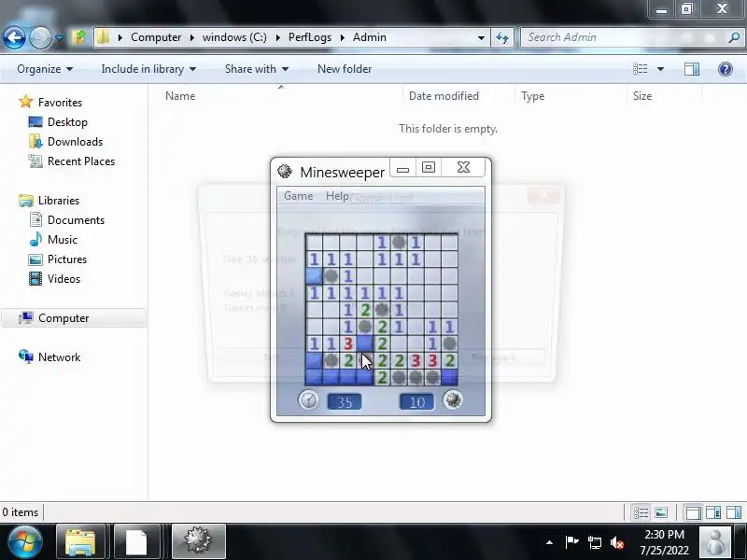Open the Music library
The height and width of the screenshot is (560, 747).
pyautogui.click(x=63, y=239)
